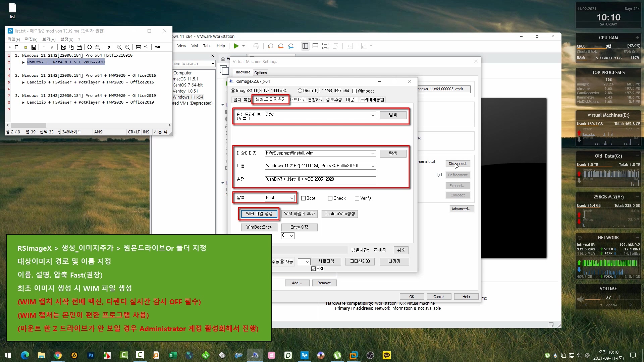The image size is (644, 362).
Task: Expand the 압축 Fast compression dropdown
Action: click(291, 198)
